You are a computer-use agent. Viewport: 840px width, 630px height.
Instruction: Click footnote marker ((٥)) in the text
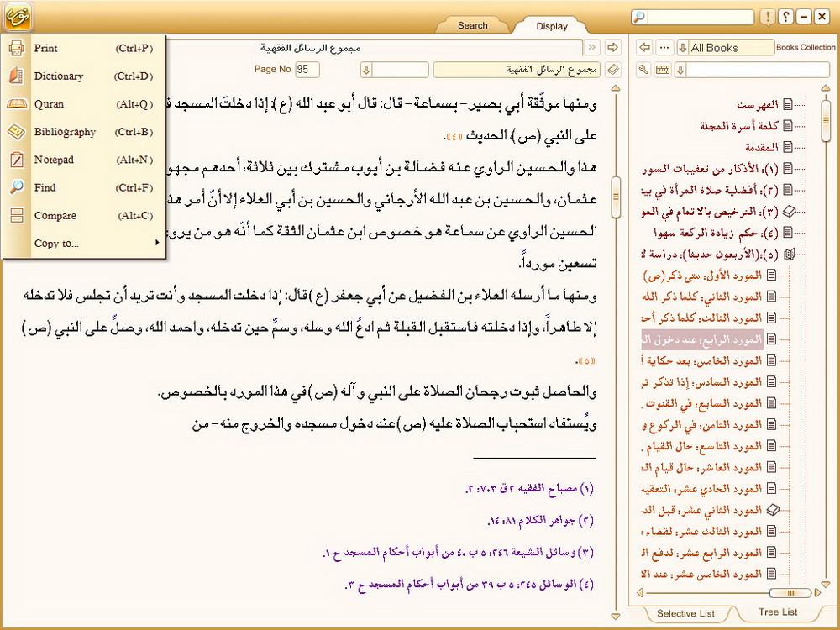point(586,361)
